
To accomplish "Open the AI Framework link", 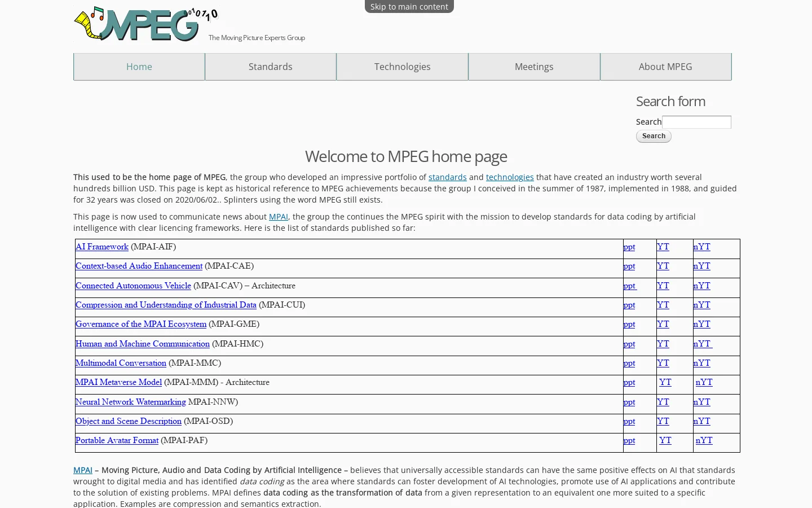I will (102, 247).
